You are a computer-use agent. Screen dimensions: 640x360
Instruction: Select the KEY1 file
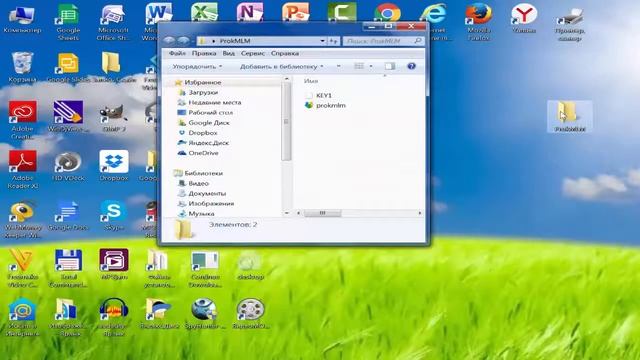[319, 95]
